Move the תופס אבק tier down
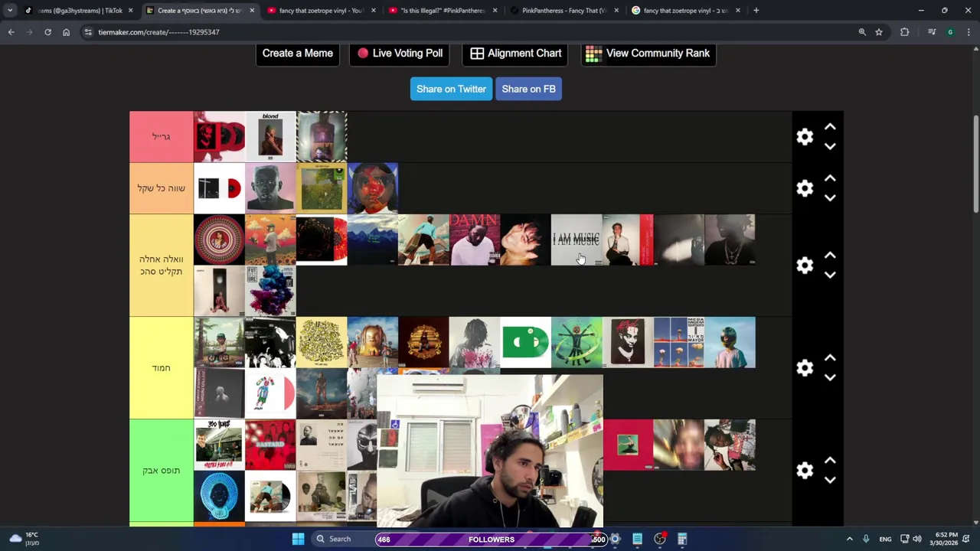The height and width of the screenshot is (551, 980). tap(830, 480)
